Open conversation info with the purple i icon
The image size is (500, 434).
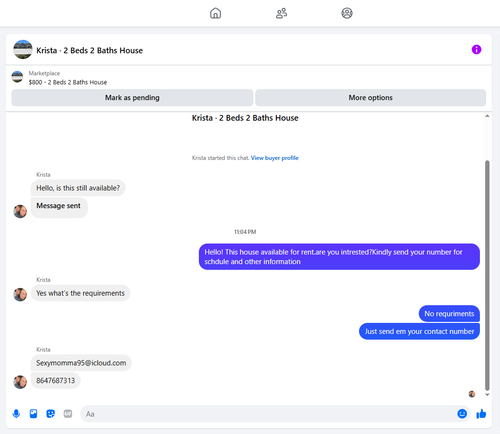(476, 50)
